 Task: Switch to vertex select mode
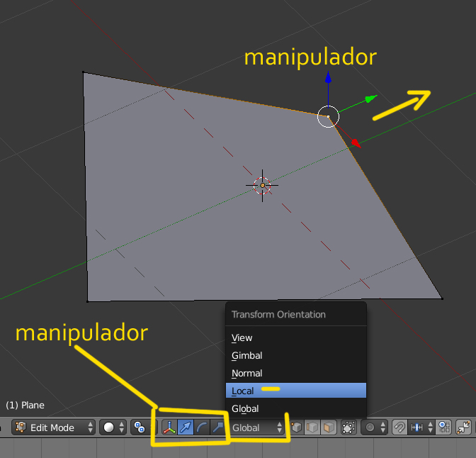[x=297, y=428]
